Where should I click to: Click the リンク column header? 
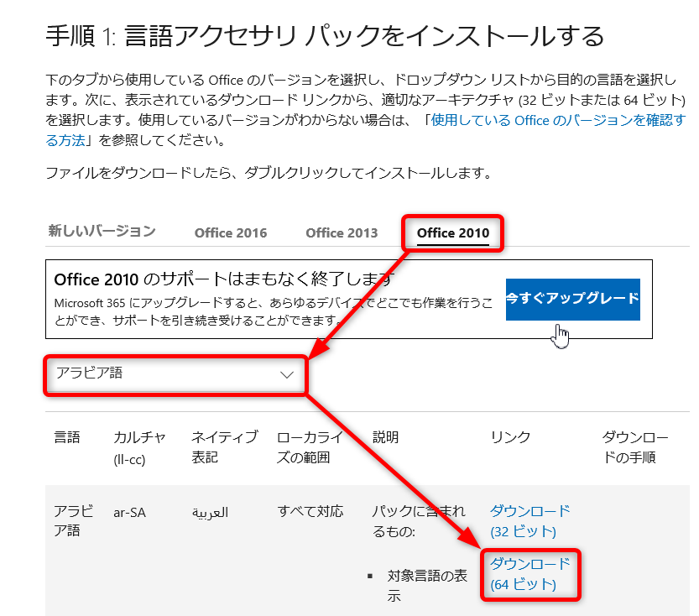point(510,437)
